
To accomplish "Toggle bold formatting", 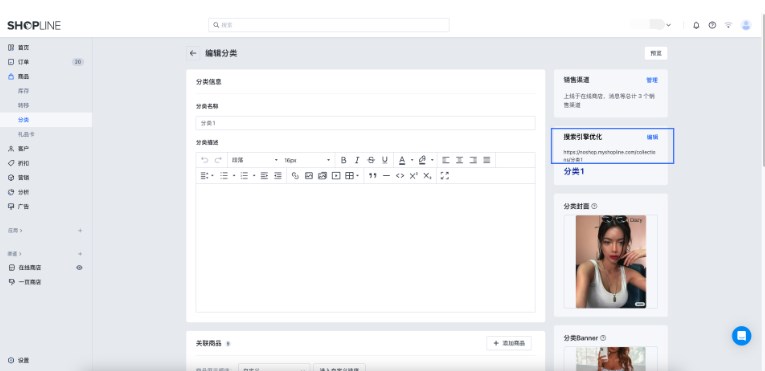I will [x=343, y=160].
